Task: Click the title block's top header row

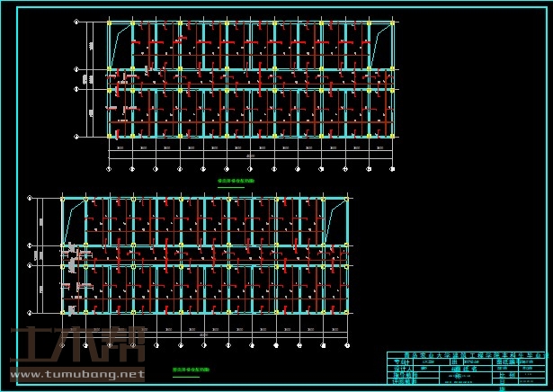Action: (x=466, y=356)
